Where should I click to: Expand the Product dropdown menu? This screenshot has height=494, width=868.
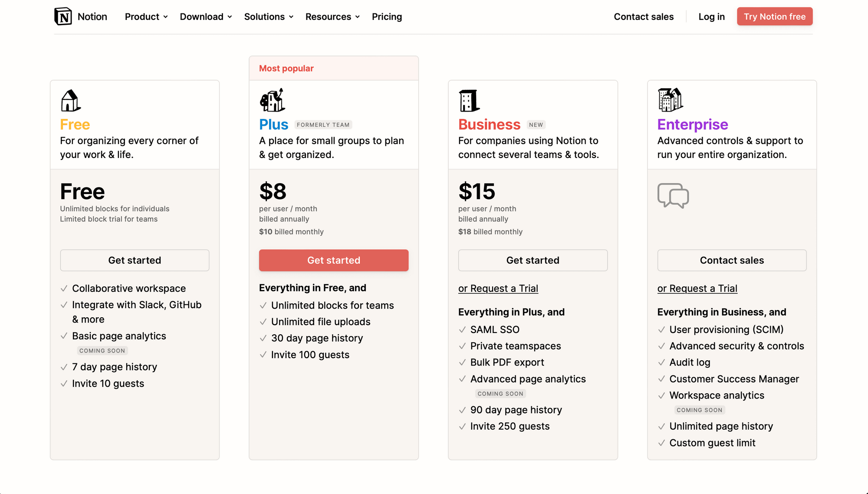(x=146, y=16)
